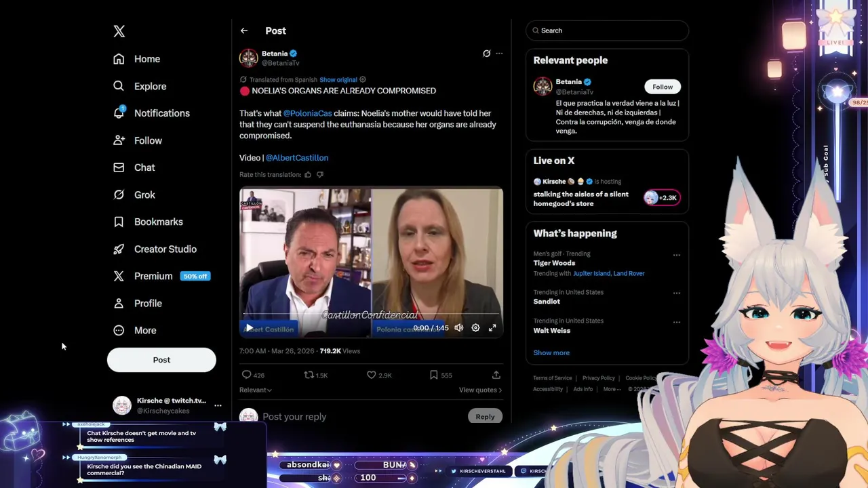
Task: Open video settings gear icon
Action: point(475,327)
